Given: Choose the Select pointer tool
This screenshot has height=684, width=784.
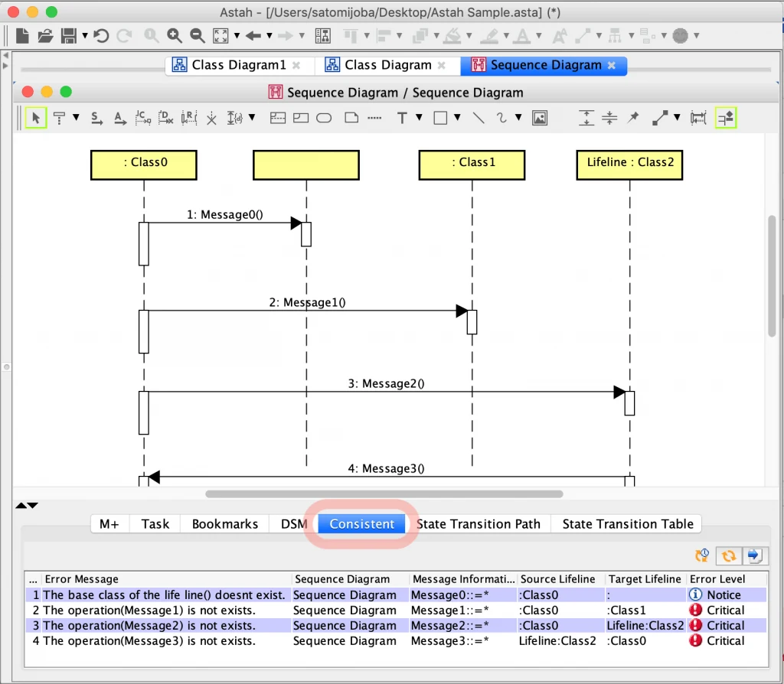Looking at the screenshot, I should click(x=36, y=118).
